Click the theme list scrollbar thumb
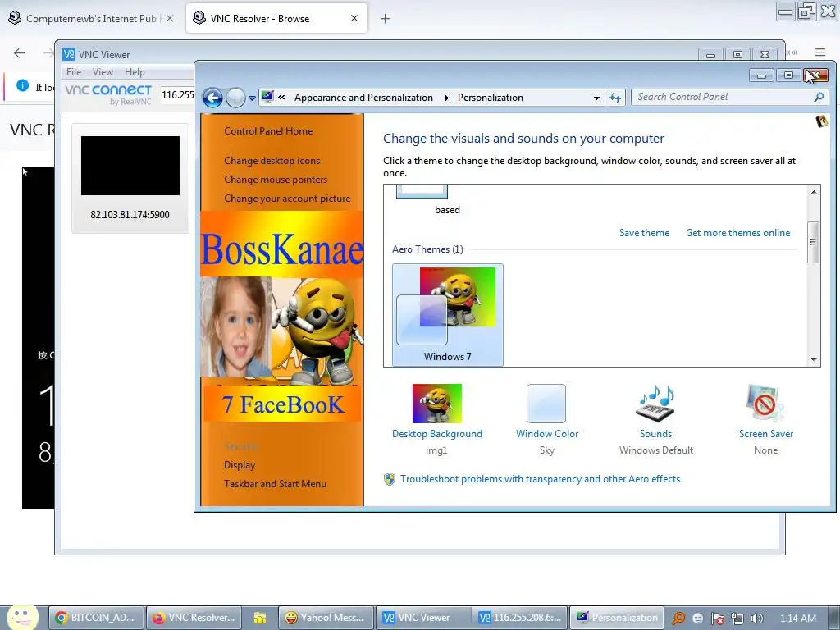Screen dimensions: 840x630 [813, 242]
